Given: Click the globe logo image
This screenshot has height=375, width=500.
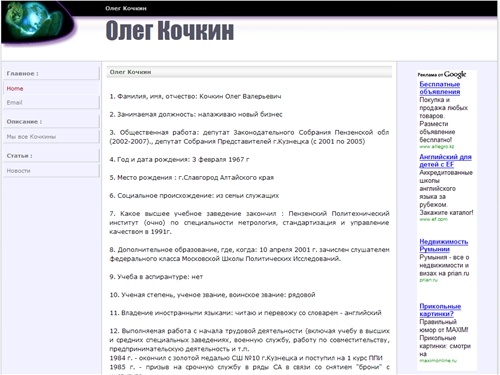Looking at the screenshot, I should click(37, 23).
